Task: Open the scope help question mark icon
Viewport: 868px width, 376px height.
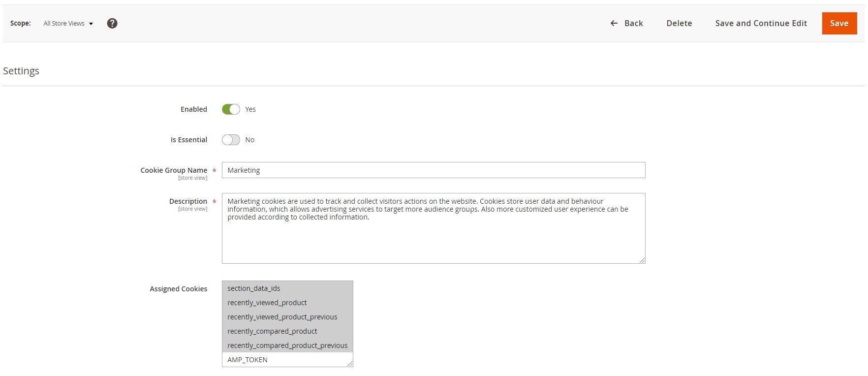Action: (112, 23)
